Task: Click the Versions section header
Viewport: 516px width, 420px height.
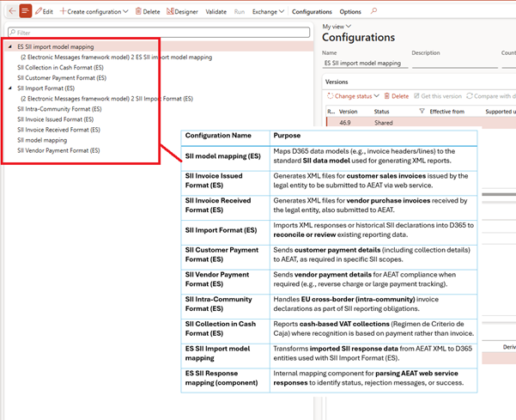Action: pos(337,82)
